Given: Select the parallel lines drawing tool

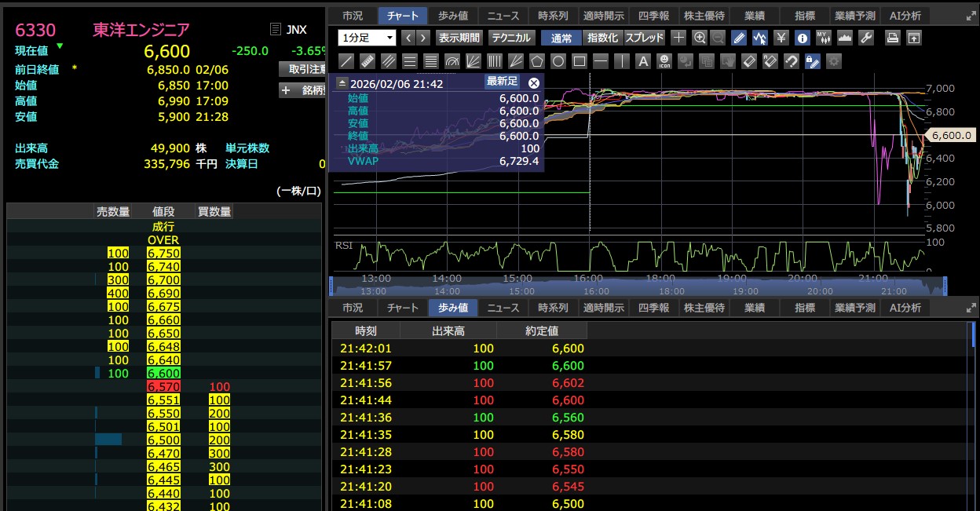Looking at the screenshot, I should point(389,60).
